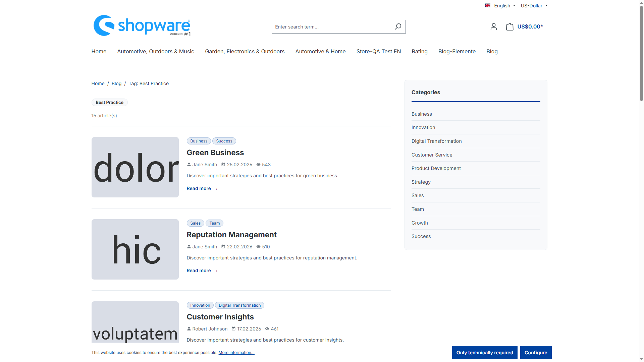Accept only technically required cookies
Screen dimensions: 644x362
click(x=485, y=353)
